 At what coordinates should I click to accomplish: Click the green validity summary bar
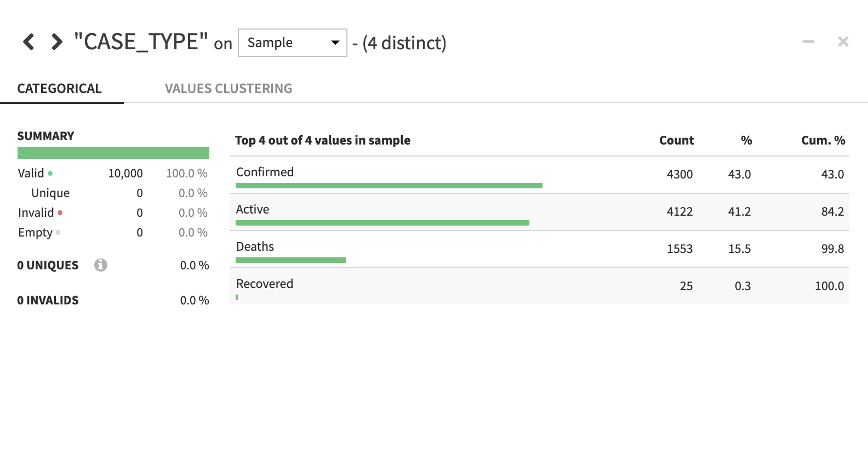tap(113, 153)
